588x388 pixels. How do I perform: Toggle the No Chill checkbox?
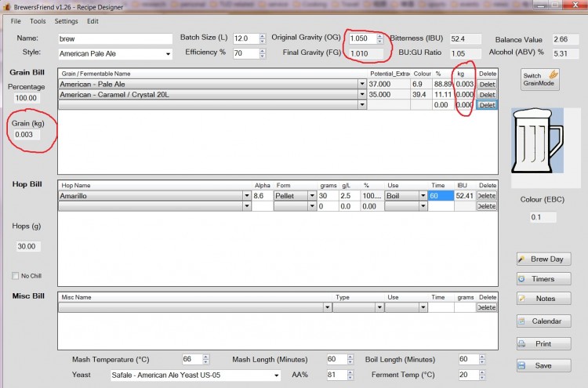(x=16, y=276)
